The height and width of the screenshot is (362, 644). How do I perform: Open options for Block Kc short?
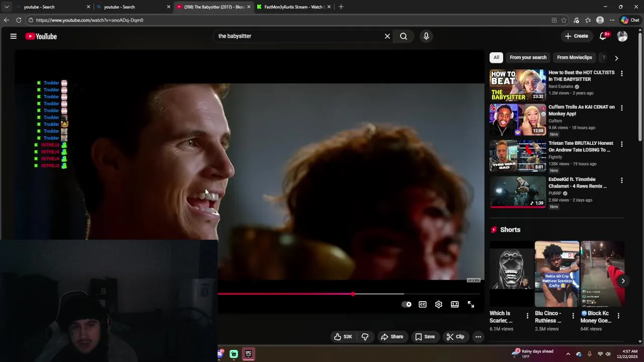pyautogui.click(x=618, y=316)
